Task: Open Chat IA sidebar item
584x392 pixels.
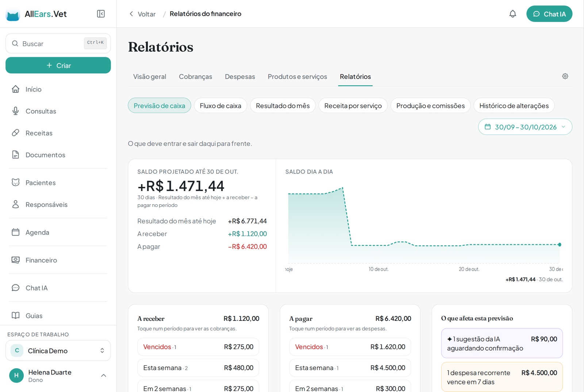Action: tap(58, 288)
